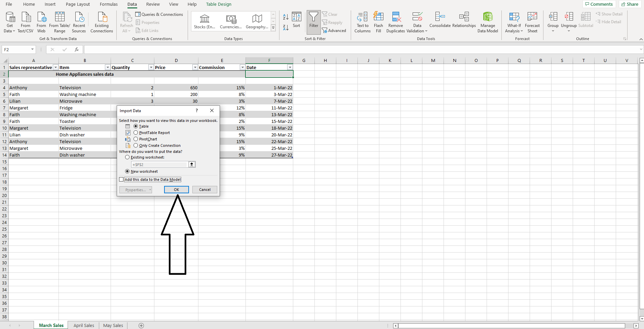Choose Existing worksheet as data location
Image resolution: width=644 pixels, height=329 pixels.
127,157
